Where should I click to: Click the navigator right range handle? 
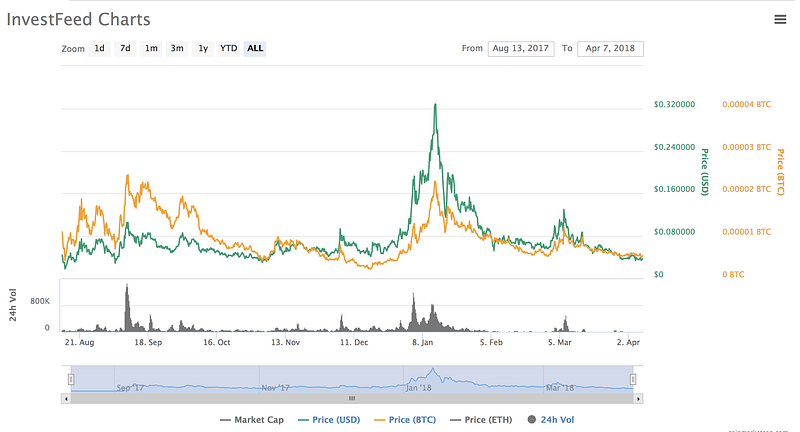point(633,379)
